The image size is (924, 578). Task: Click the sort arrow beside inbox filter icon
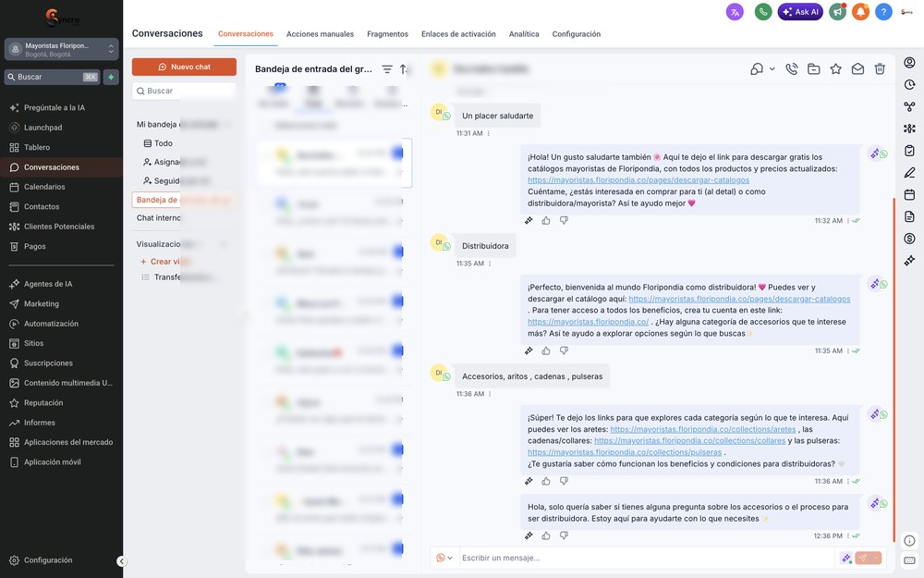pyautogui.click(x=404, y=69)
